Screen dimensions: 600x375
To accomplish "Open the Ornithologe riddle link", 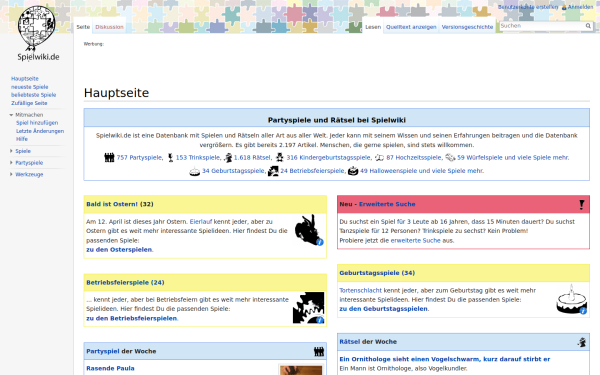I will tap(445, 359).
